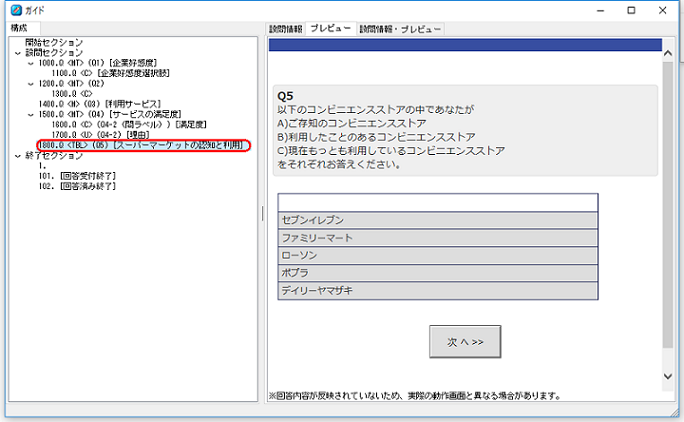Select 1100.0 [企業好感度選択肢] tree row
The height and width of the screenshot is (422, 684).
[x=110, y=73]
